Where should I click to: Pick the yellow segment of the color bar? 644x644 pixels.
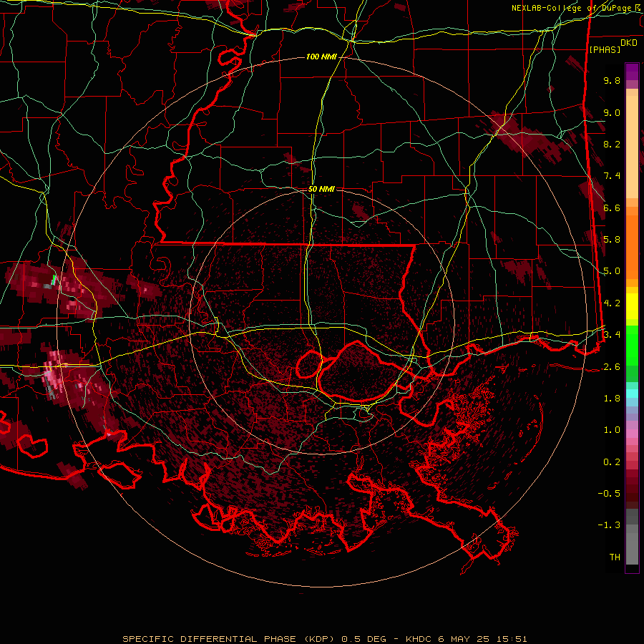coord(632,306)
